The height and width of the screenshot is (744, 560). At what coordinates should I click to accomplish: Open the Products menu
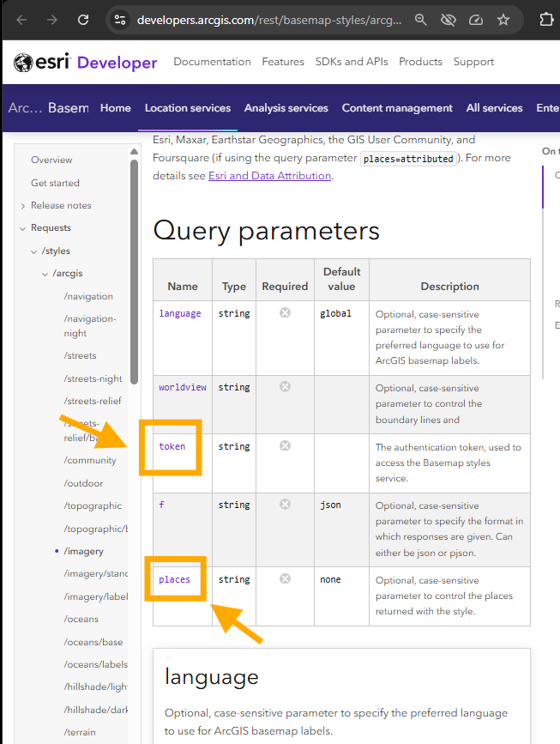420,62
